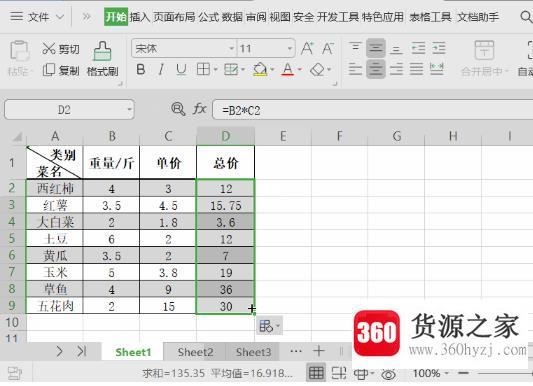Click the increase indent icon
This screenshot has width=533, height=386.
tap(439, 48)
